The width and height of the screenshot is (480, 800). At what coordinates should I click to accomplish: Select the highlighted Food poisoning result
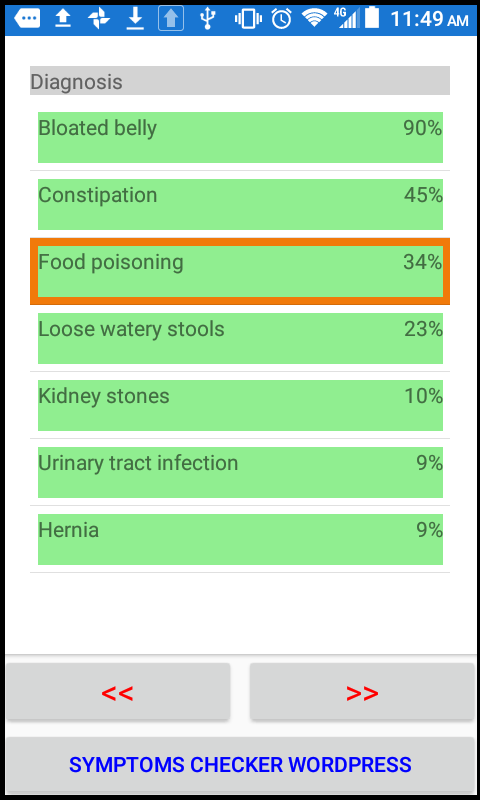click(x=240, y=271)
